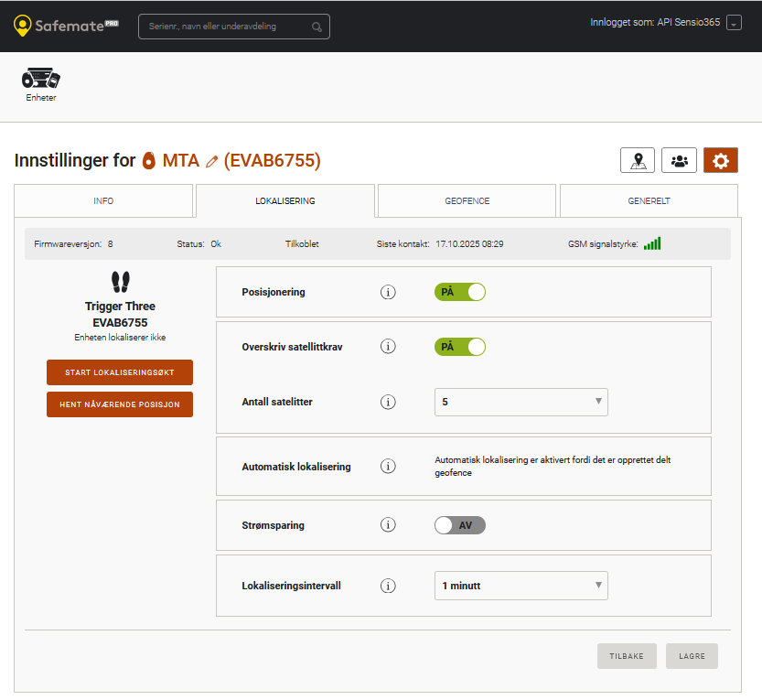Turn off the Posisjonering toggle
Image resolution: width=762 pixels, height=700 pixels.
click(x=459, y=292)
